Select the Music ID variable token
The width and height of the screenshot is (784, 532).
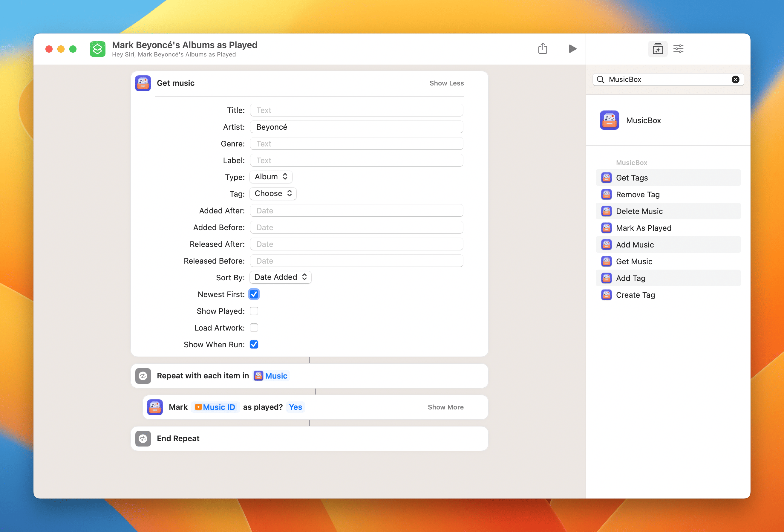(215, 407)
